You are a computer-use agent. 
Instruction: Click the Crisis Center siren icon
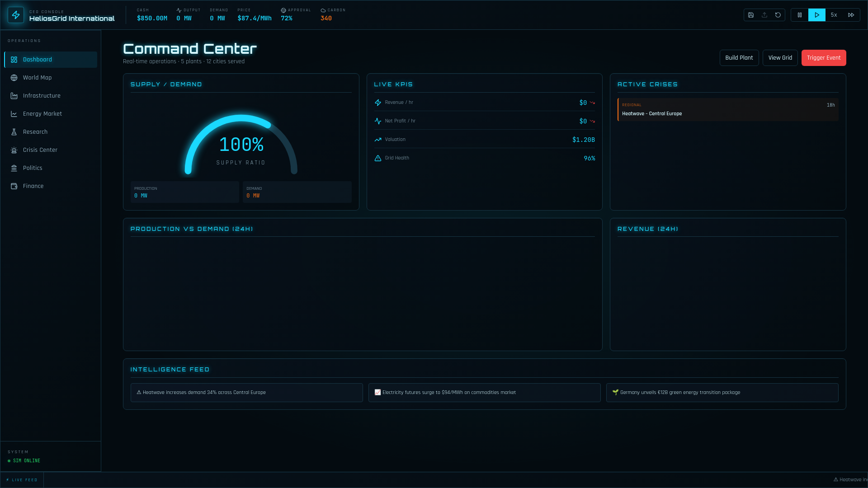[x=14, y=150]
